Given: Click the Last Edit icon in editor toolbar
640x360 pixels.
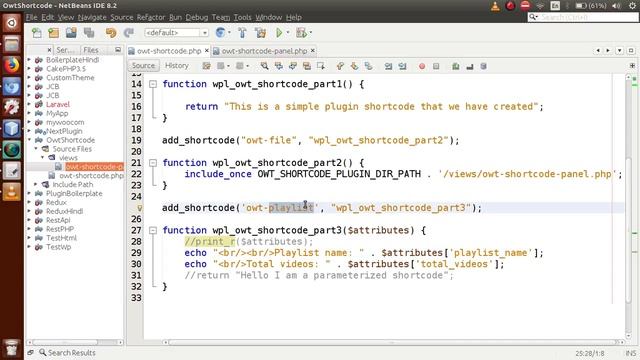Looking at the screenshot, I should (207, 66).
